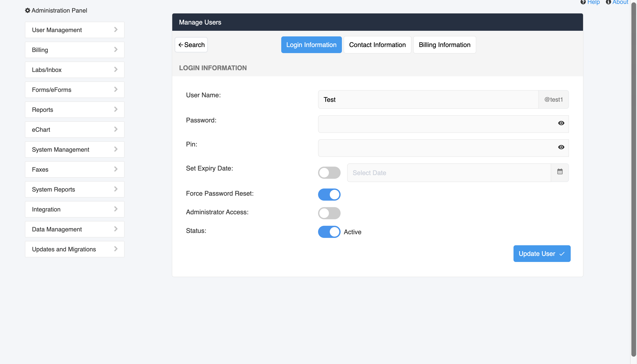Open User Management menu item
Screen dimensions: 637x364
point(75,30)
